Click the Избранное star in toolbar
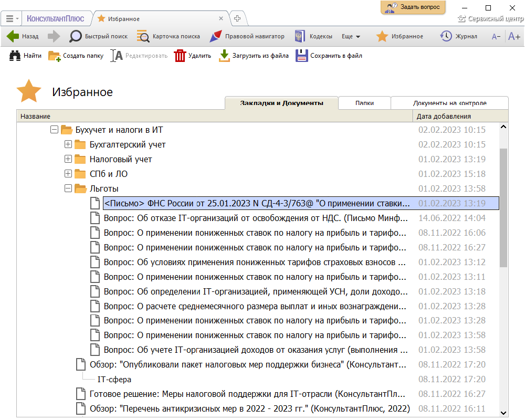Image resolution: width=525 pixels, height=420 pixels. click(x=382, y=36)
